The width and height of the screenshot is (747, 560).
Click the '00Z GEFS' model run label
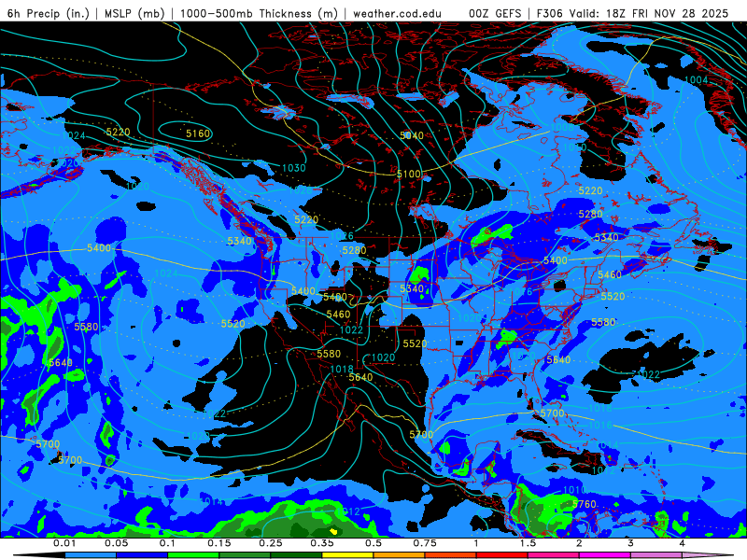(x=495, y=13)
